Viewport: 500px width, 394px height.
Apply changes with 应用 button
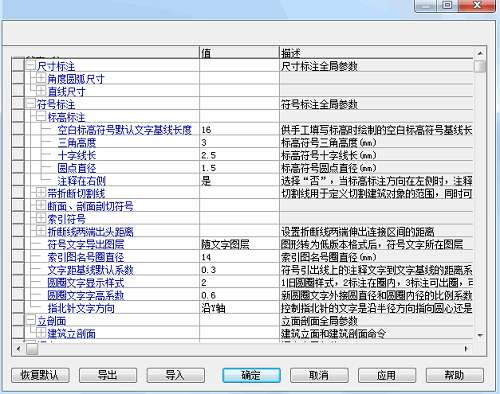tap(387, 375)
